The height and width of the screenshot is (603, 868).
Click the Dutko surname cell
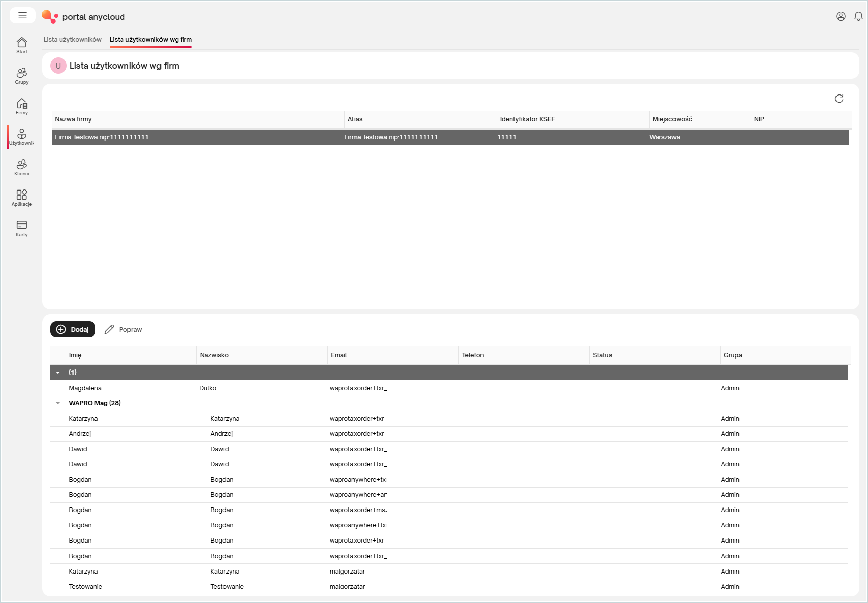(x=208, y=388)
